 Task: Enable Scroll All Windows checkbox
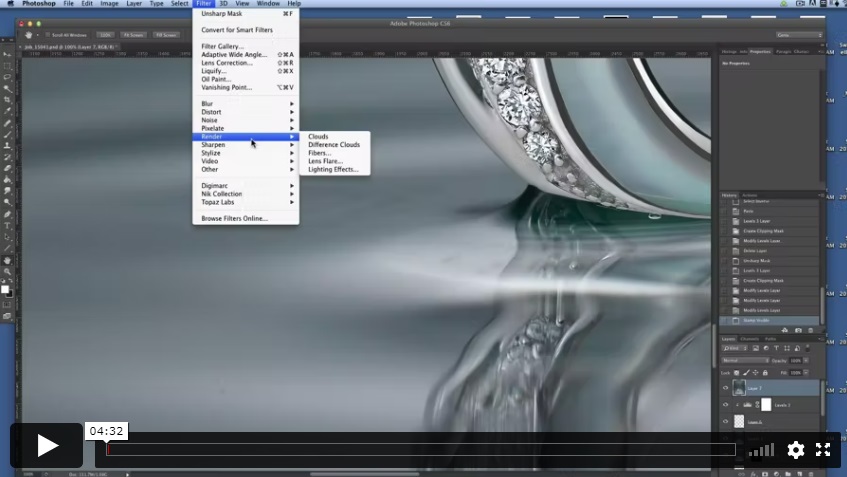48,35
